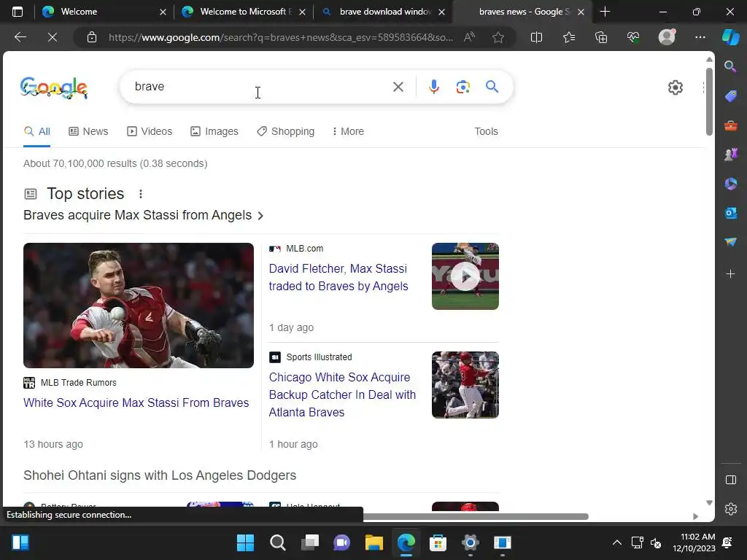Image resolution: width=747 pixels, height=560 pixels.
Task: Open taskbar Search
Action: point(277,542)
